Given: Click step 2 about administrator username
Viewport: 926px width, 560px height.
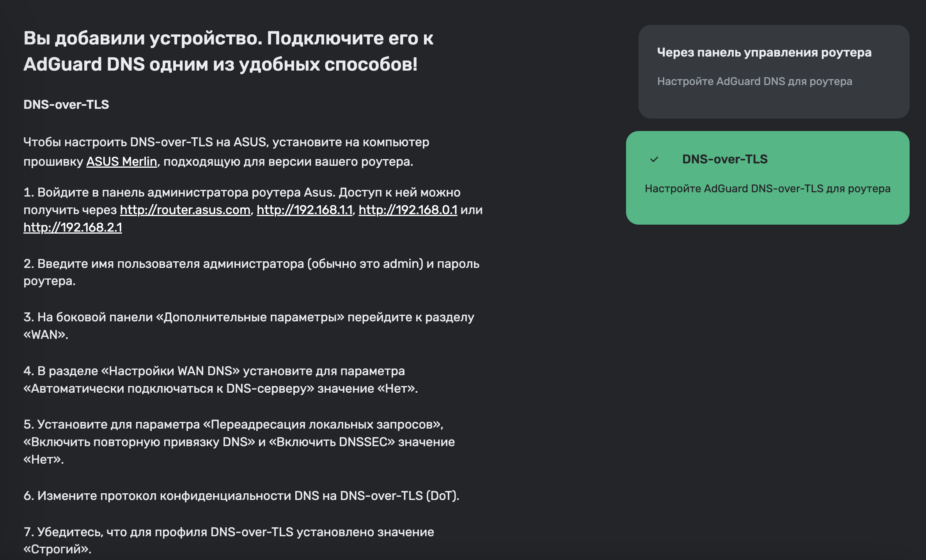Looking at the screenshot, I should point(251,264).
